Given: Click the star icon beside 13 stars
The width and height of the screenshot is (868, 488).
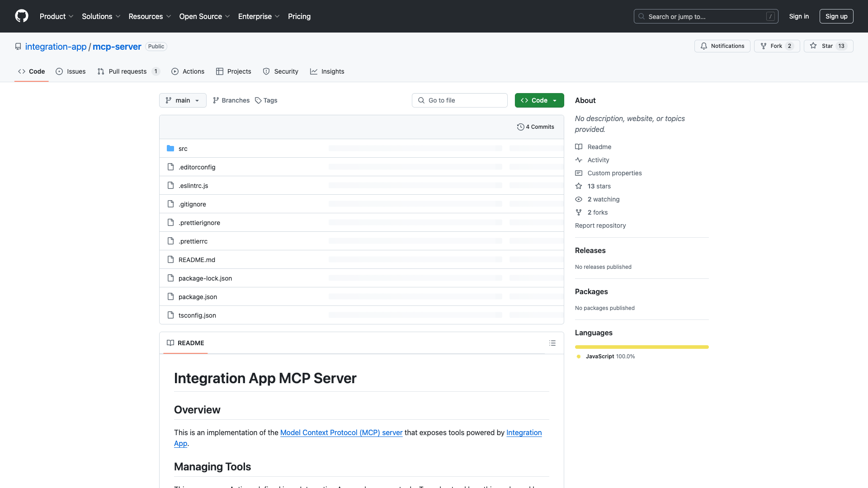Looking at the screenshot, I should [x=579, y=186].
